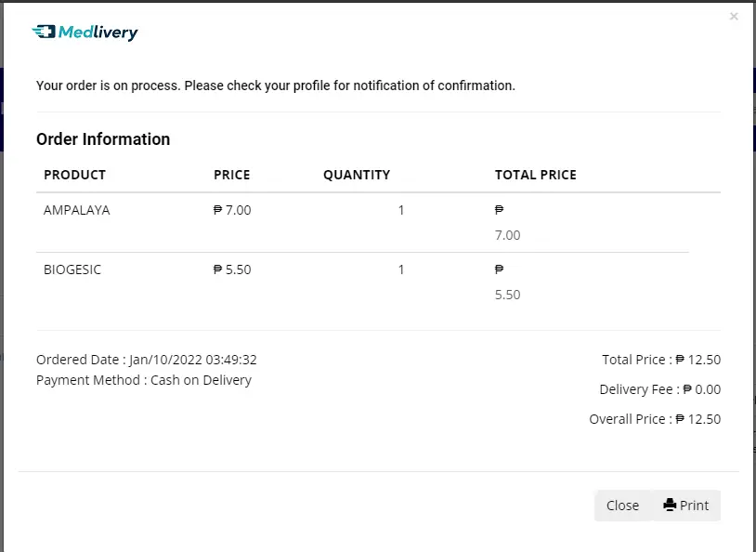Click the Delivery Fee amount
Viewport: 756px width, 552px height.
(x=702, y=389)
